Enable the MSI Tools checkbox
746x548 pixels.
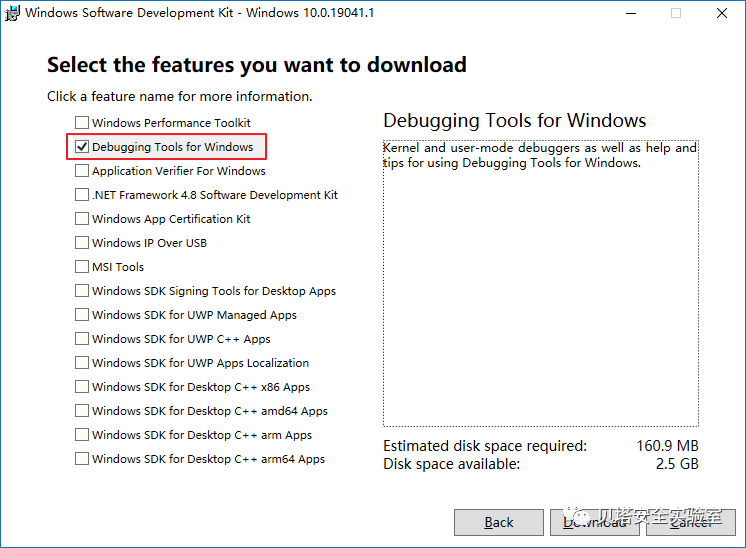[x=82, y=266]
